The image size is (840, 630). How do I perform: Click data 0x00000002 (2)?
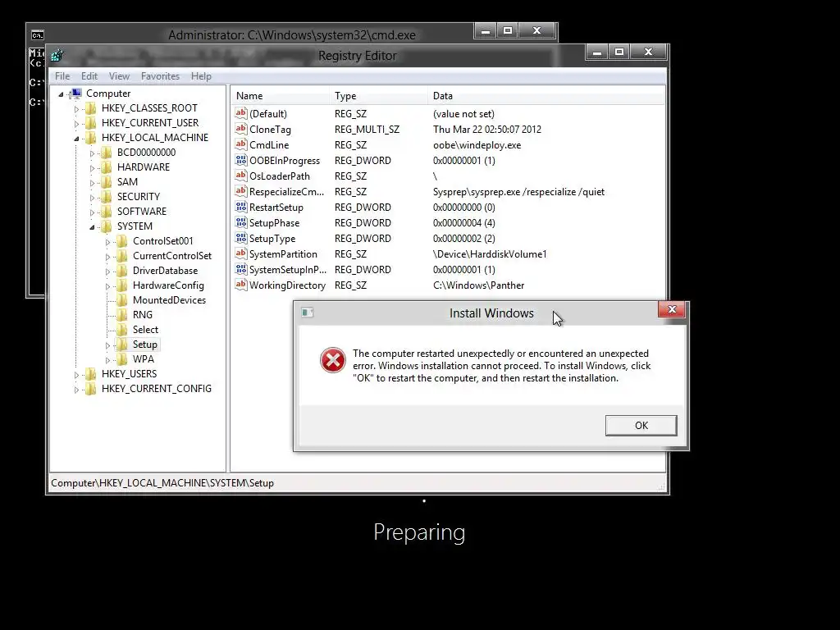464,239
